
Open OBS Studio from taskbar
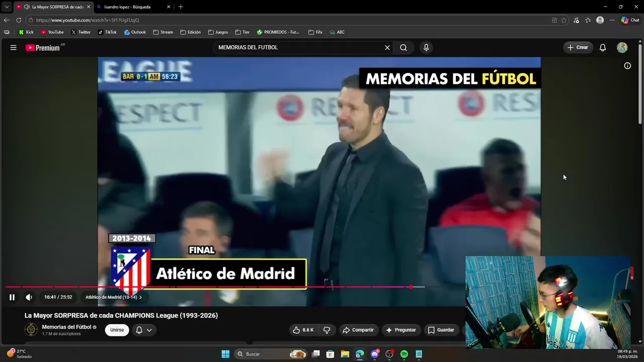[389, 354]
